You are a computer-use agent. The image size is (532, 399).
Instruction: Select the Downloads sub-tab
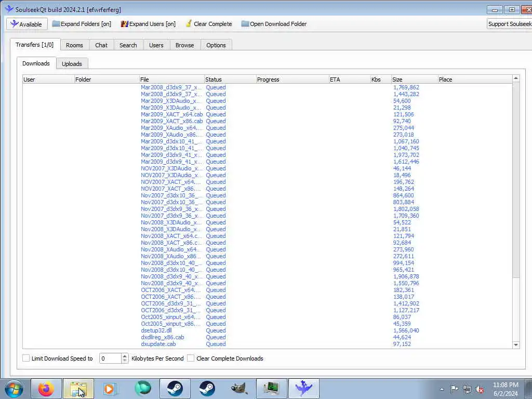click(x=36, y=63)
